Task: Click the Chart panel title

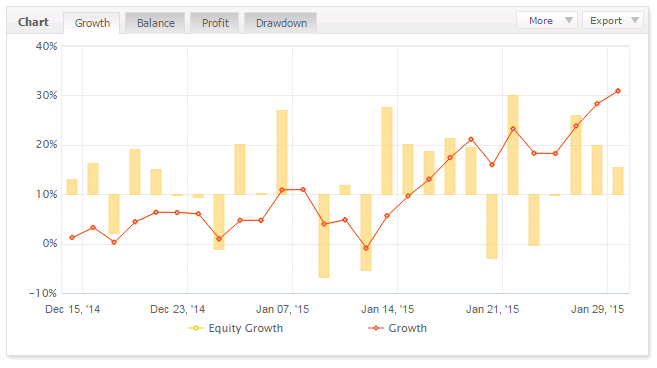Action: (x=33, y=22)
